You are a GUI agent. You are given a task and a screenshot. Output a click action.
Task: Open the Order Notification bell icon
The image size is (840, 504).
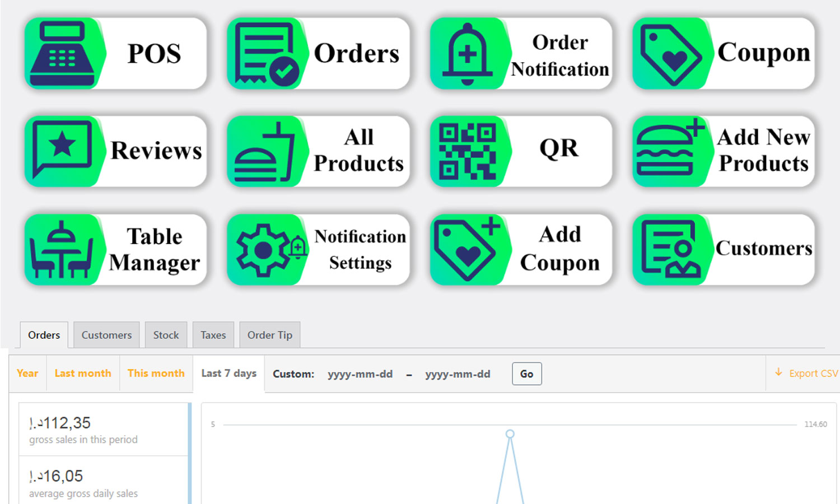click(468, 54)
